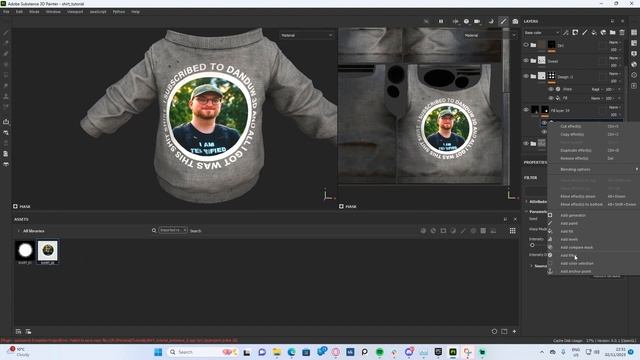Click the camera screenshot icon in top toolbar
This screenshot has width=640, height=360.
click(515, 21)
